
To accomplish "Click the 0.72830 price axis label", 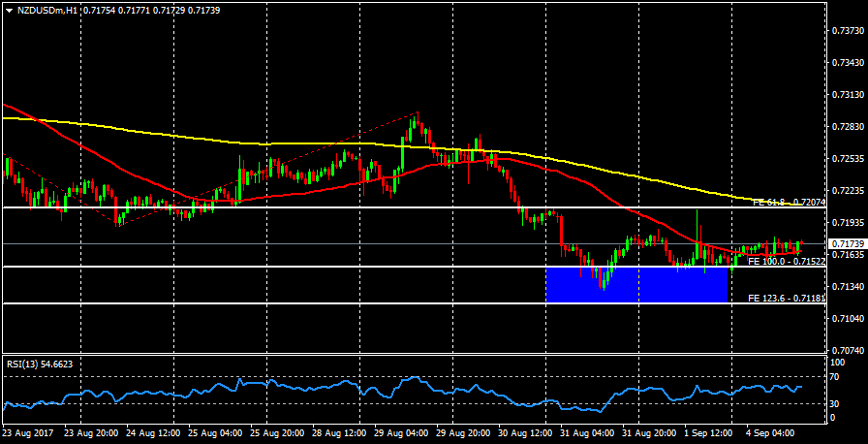I will pos(848,127).
